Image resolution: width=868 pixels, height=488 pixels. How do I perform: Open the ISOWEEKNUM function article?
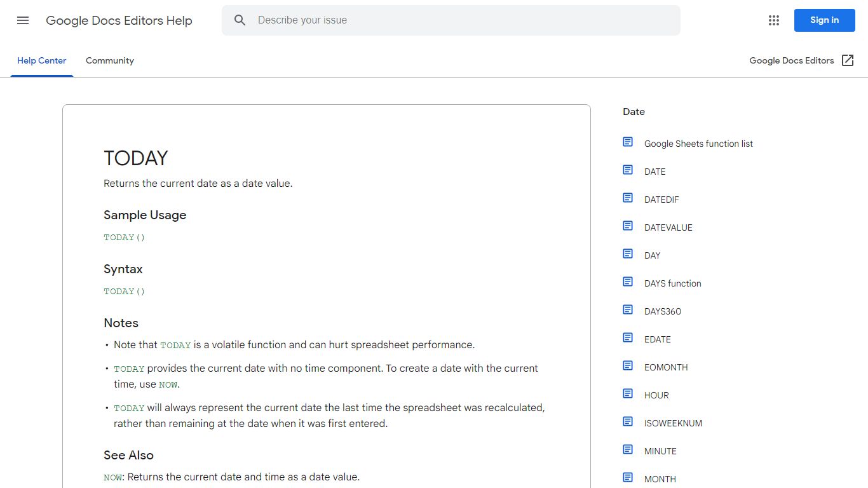(673, 423)
